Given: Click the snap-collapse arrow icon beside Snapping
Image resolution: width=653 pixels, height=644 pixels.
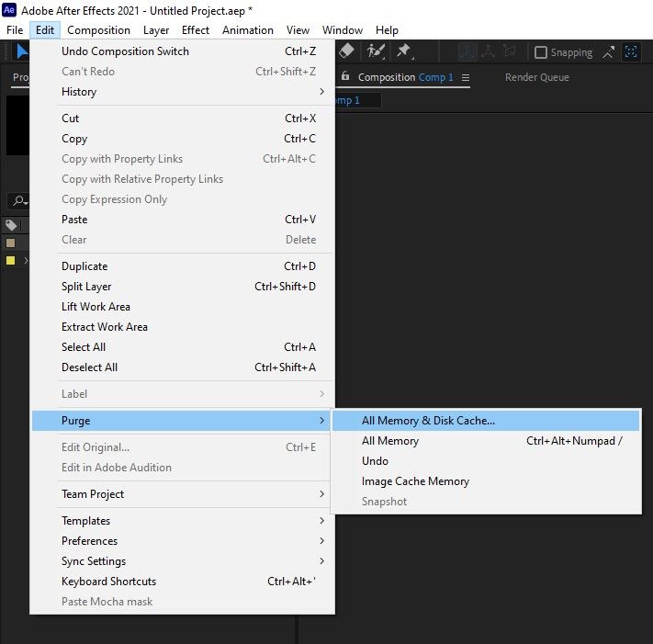Looking at the screenshot, I should point(608,52).
